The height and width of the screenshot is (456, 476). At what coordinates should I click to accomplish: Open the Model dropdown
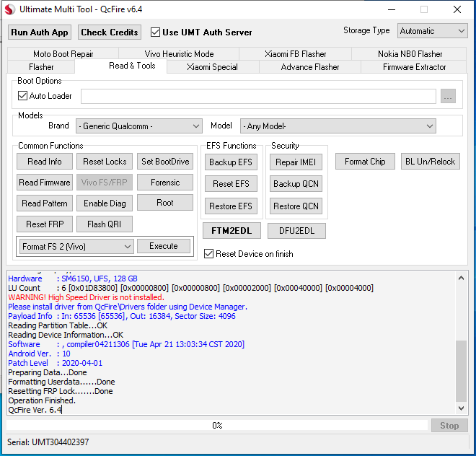pyautogui.click(x=338, y=126)
